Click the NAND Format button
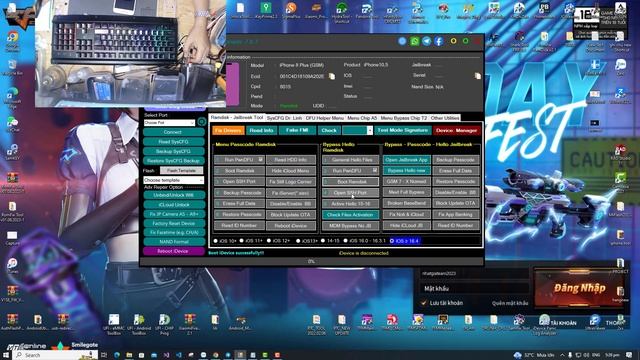The height and width of the screenshot is (360, 640). pos(173,242)
